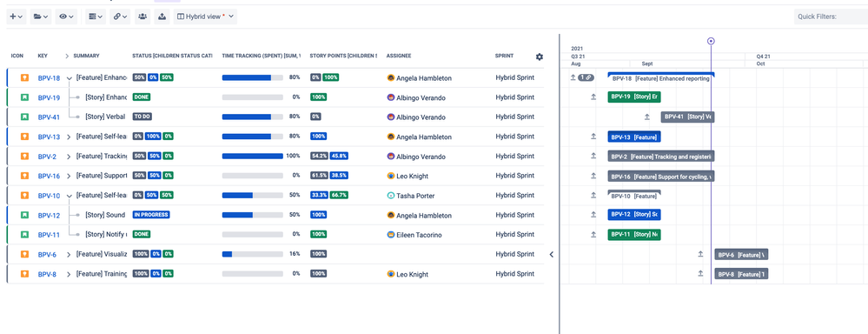Click scroll-to-task arrow for BPV-41 Gantt
The width and height of the screenshot is (868, 334).
point(646,117)
